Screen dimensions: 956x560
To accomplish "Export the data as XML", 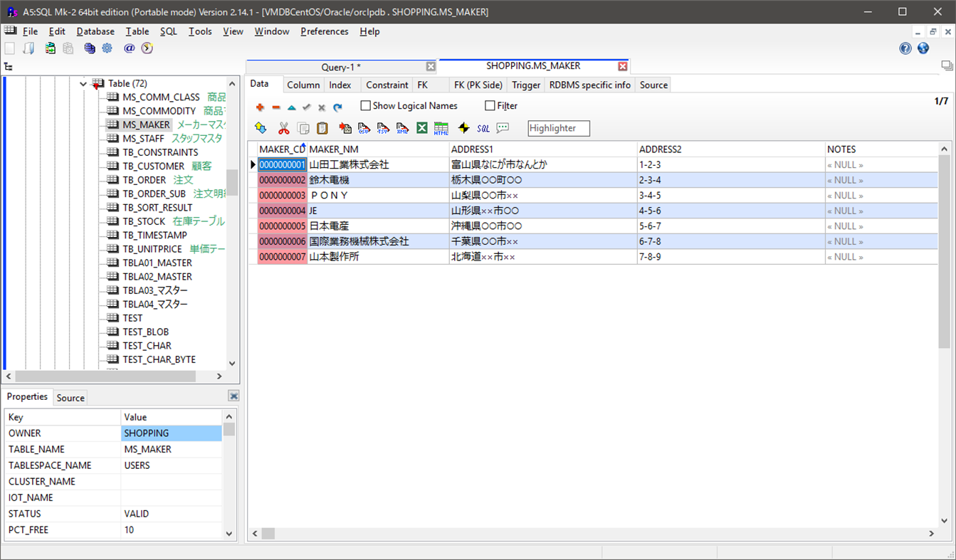I will (403, 128).
